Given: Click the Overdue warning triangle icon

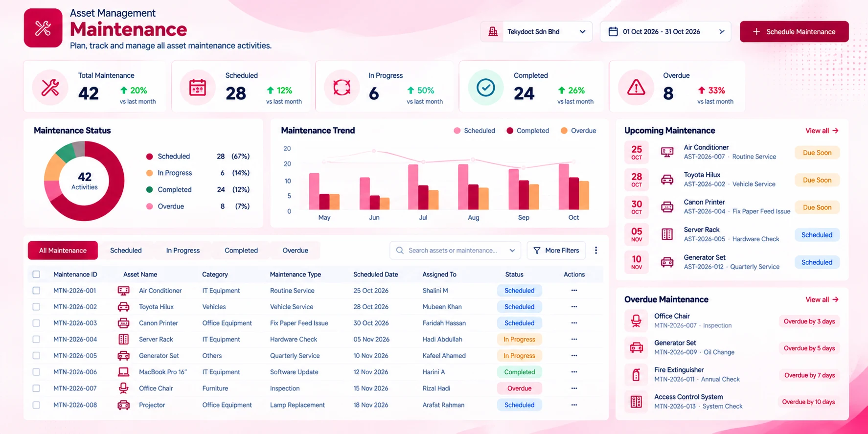Looking at the screenshot, I should pyautogui.click(x=636, y=88).
